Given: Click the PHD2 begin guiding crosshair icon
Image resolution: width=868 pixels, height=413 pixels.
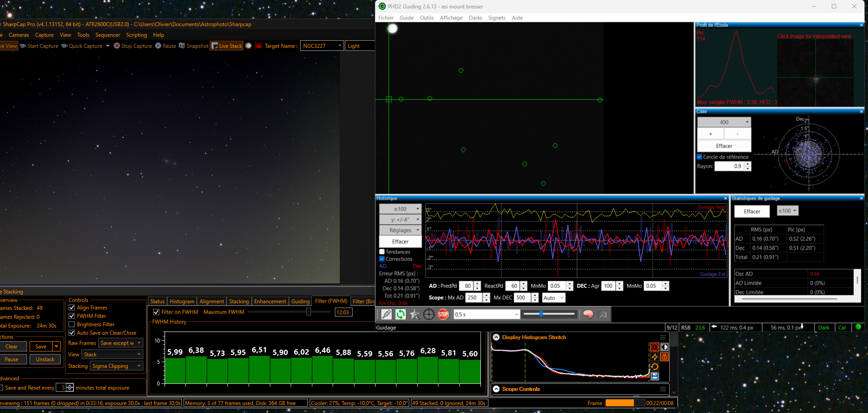Looking at the screenshot, I should coord(429,314).
